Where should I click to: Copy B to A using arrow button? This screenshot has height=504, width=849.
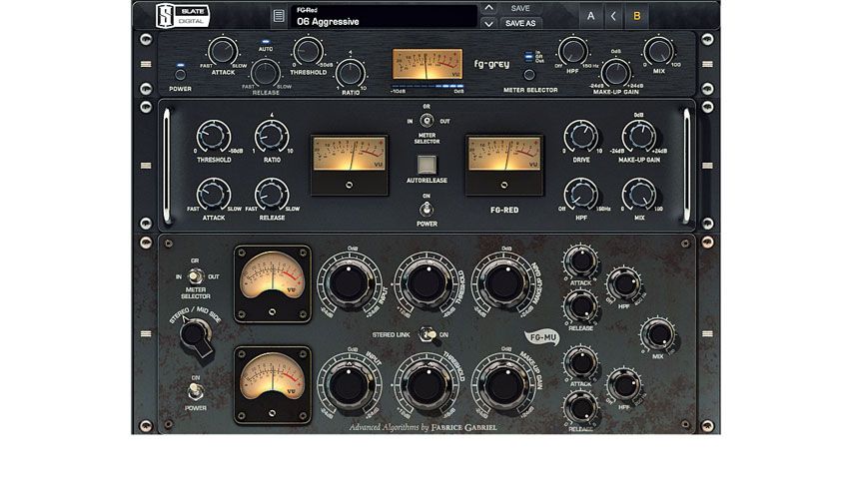[613, 16]
